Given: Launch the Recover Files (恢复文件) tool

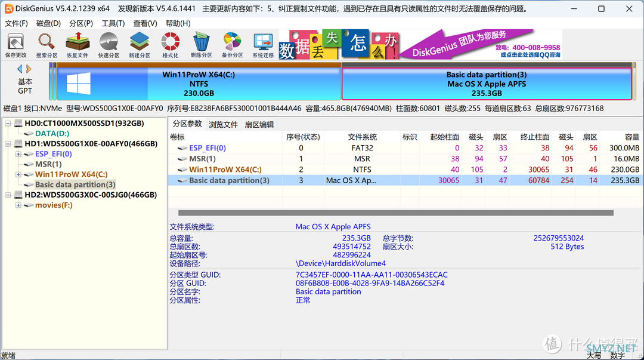Looking at the screenshot, I should point(78,45).
